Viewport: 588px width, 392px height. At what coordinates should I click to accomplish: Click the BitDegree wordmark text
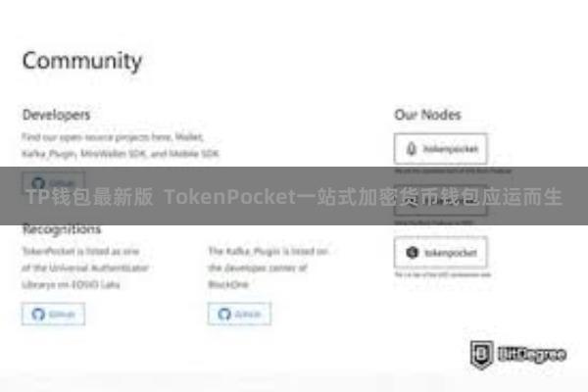tap(532, 355)
